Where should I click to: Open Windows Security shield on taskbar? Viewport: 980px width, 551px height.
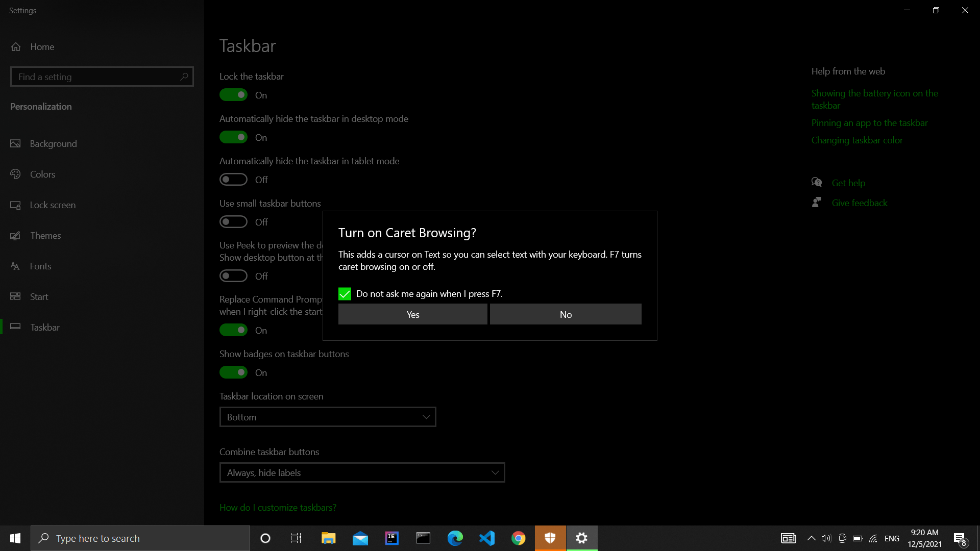pyautogui.click(x=550, y=538)
